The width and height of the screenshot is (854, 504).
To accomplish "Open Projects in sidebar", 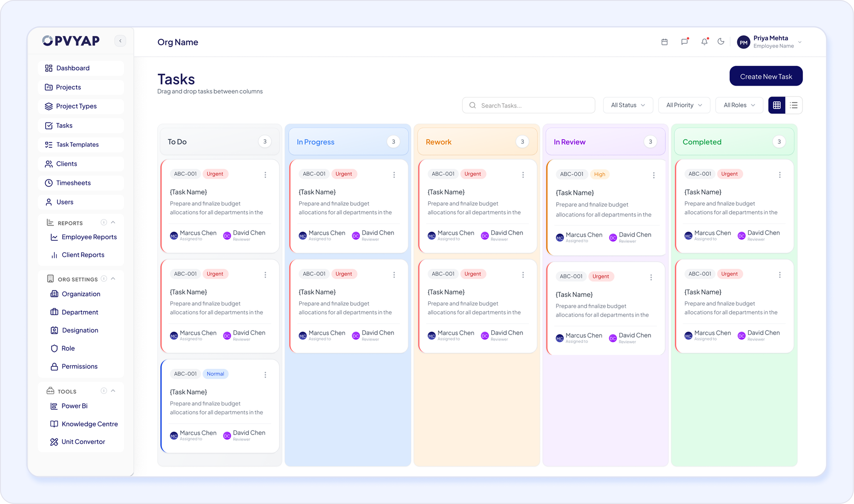I will [x=81, y=87].
